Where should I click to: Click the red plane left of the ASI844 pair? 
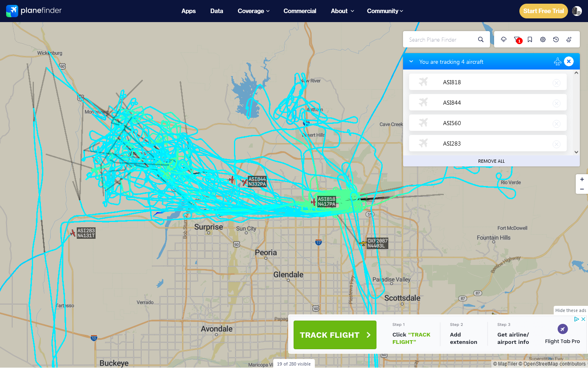pyautogui.click(x=232, y=180)
